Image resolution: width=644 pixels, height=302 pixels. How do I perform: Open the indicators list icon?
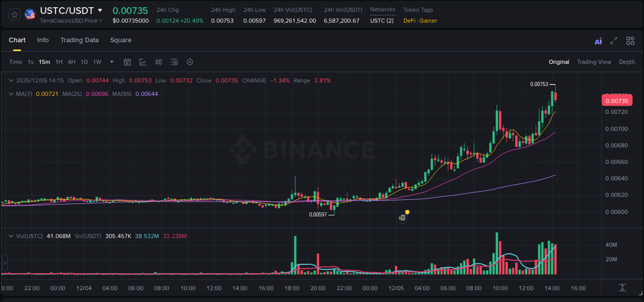[x=174, y=62]
